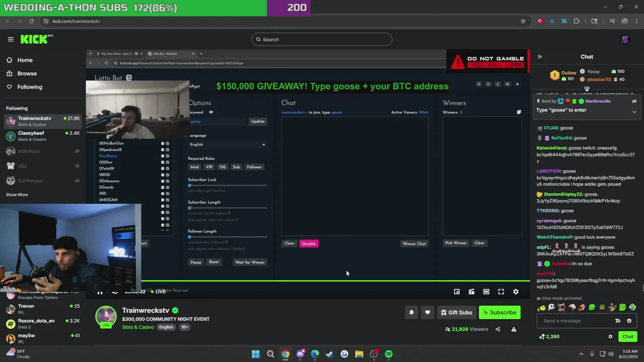Screen dimensions: 644x362
Task: Click the Wait for Winner button
Action: (250, 262)
